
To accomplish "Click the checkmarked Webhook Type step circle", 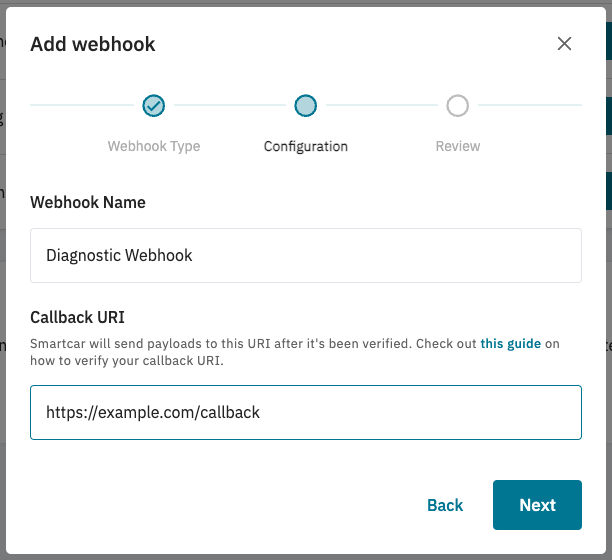I will click(x=153, y=106).
